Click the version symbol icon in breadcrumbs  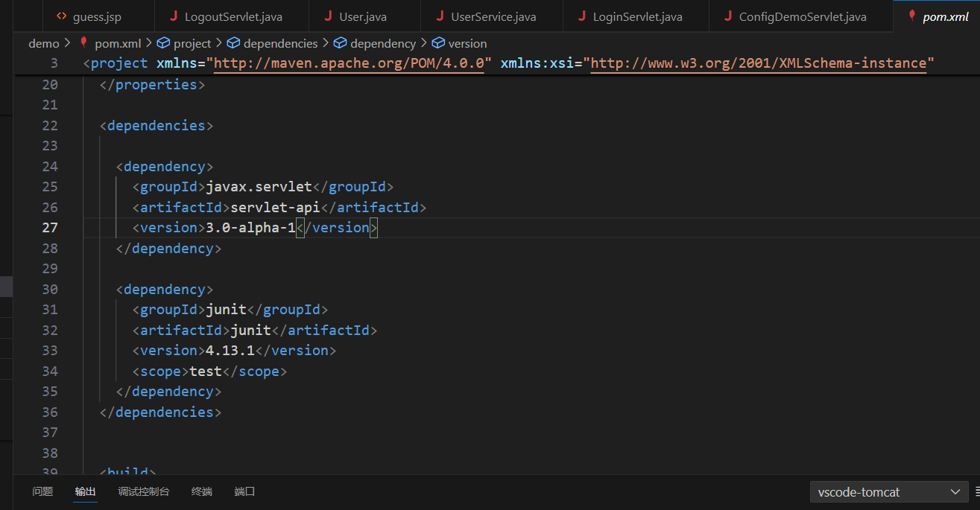coord(438,44)
